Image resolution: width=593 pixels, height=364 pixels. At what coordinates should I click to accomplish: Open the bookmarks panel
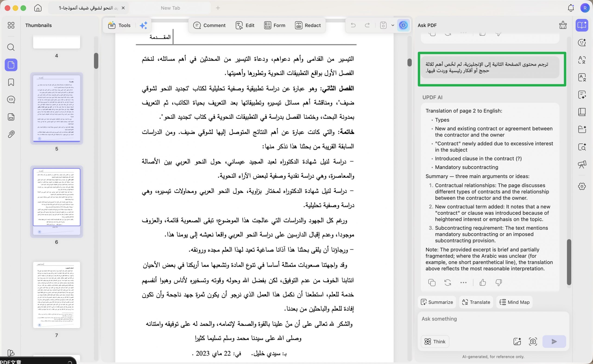pos(11,82)
